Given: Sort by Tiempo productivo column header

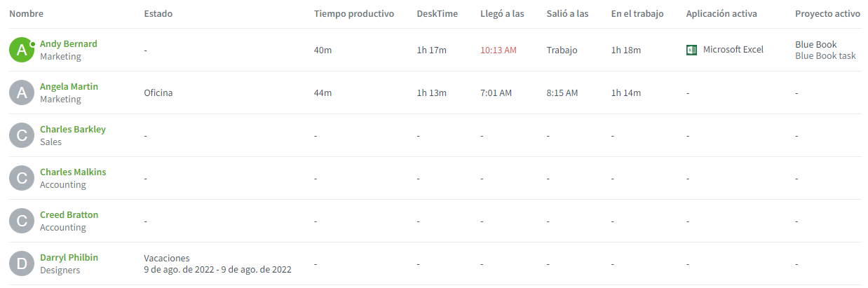Looking at the screenshot, I should 353,14.
